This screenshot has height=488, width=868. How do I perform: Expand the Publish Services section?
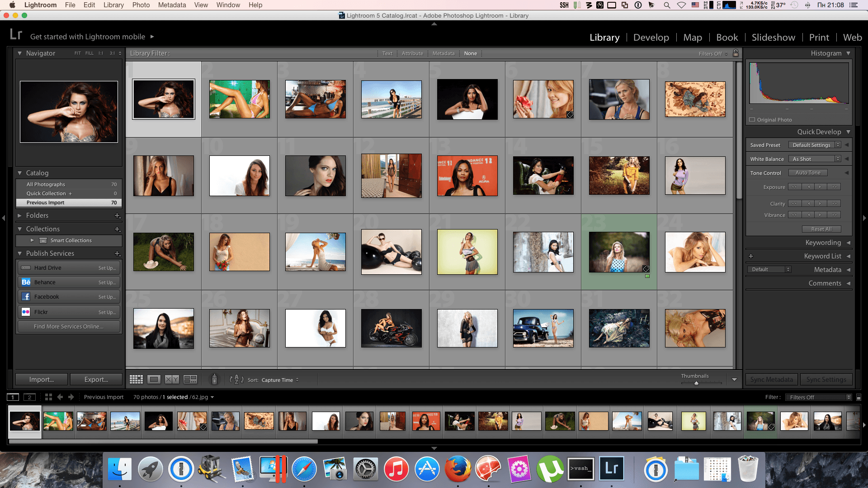pos(20,253)
